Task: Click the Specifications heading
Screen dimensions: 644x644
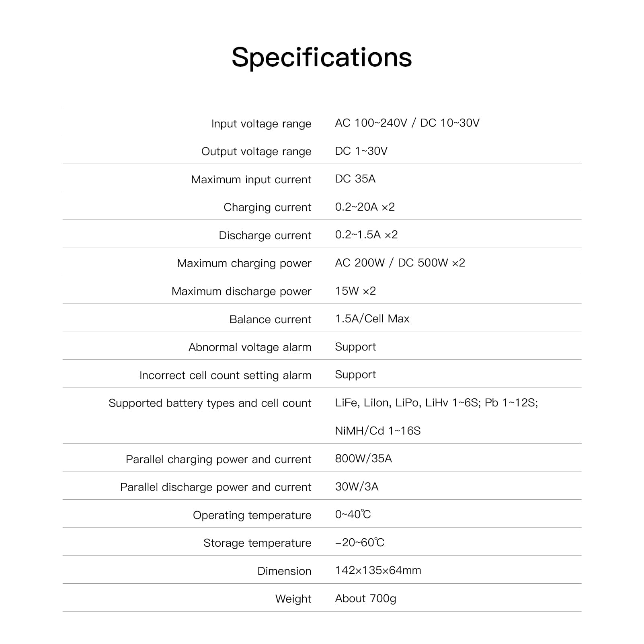Action: pos(322,57)
